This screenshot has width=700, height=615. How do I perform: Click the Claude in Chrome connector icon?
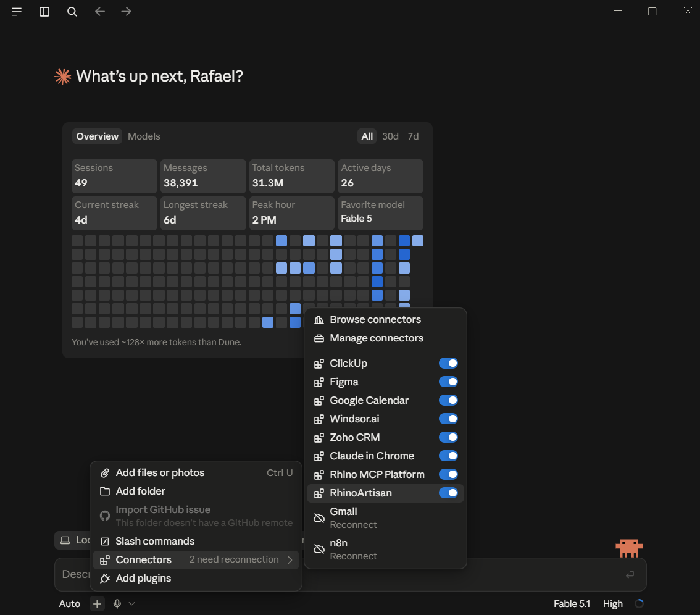coord(319,456)
